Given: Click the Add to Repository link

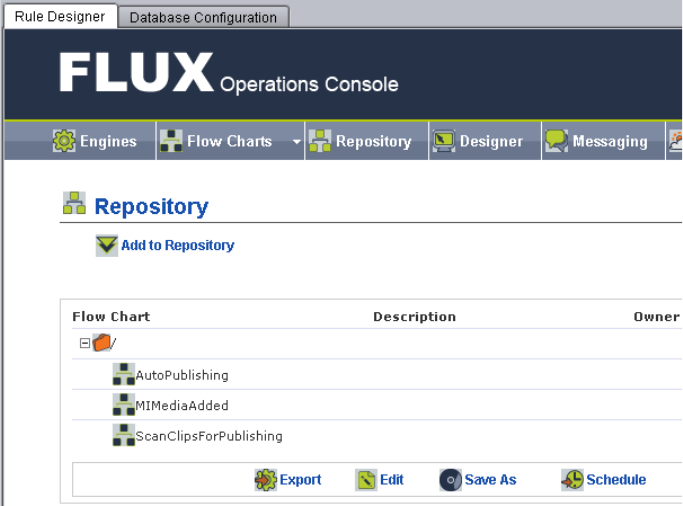Looking at the screenshot, I should 178,245.
